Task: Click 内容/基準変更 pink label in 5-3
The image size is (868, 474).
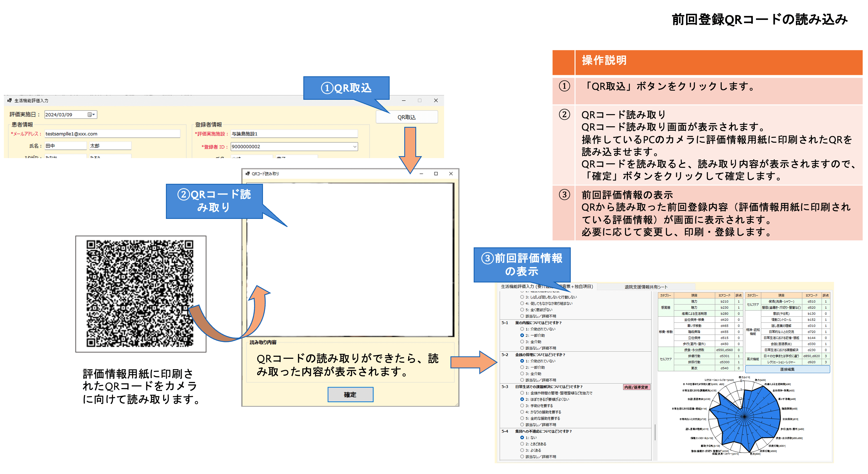Action: coord(636,387)
